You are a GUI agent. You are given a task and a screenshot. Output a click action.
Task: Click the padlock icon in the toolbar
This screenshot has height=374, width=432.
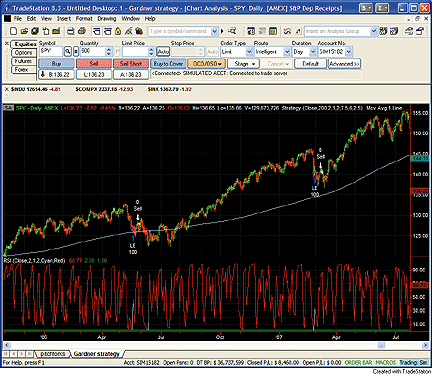pos(118,31)
